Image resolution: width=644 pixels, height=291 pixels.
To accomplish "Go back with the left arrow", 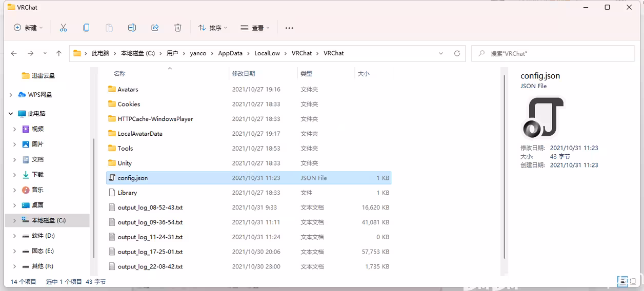I will [x=14, y=53].
